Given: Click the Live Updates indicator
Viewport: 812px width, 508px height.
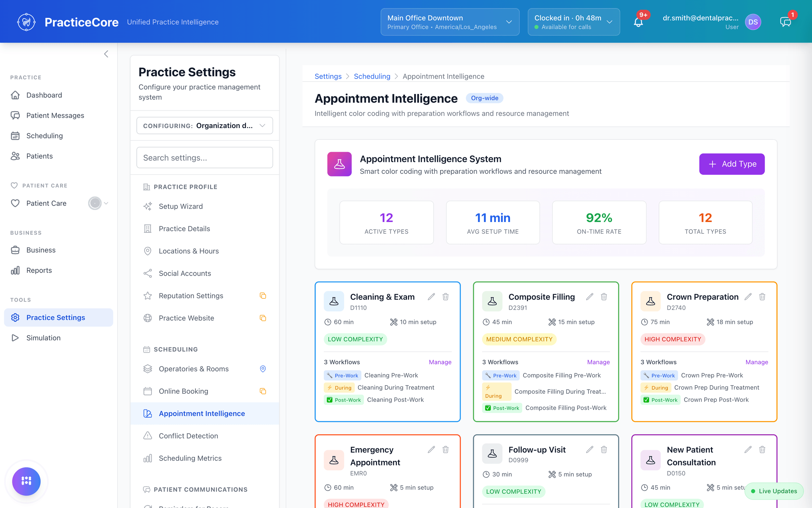Looking at the screenshot, I should pos(774,491).
